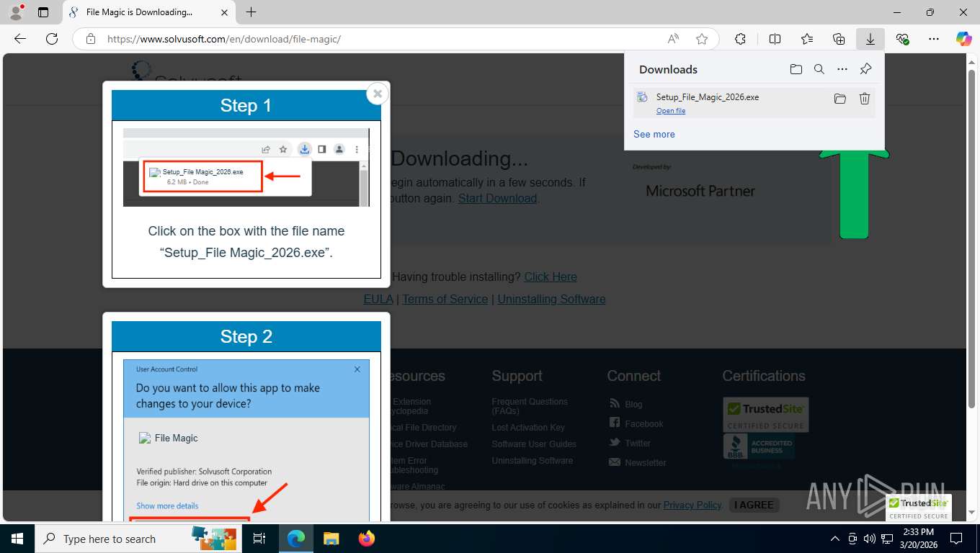Open the File Directory link in footer
The image size is (980, 553).
(x=422, y=427)
